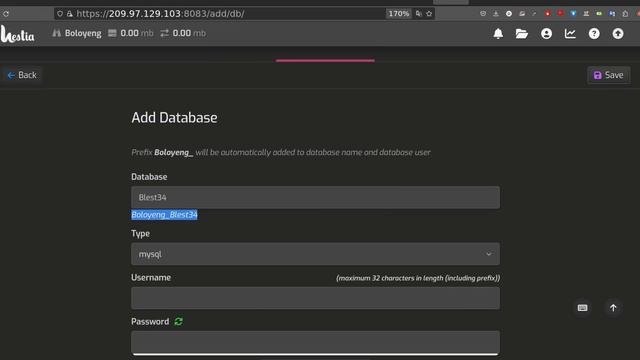Click the bandwidth arrows icon
Viewport: 640px width, 360px height.
tap(164, 33)
